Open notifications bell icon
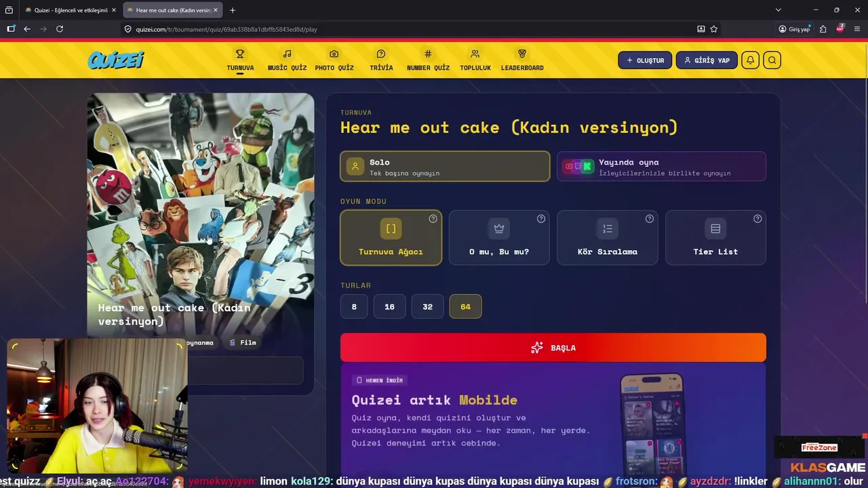868x488 pixels. coord(750,60)
